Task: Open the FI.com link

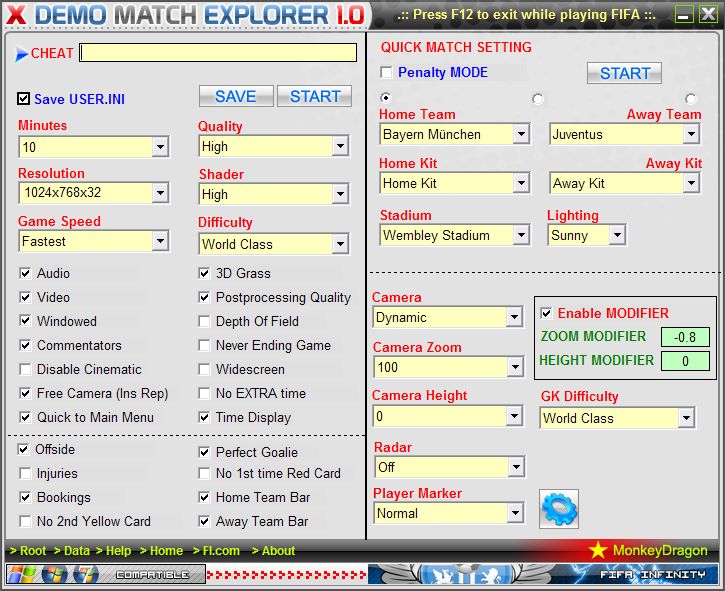Action: click(216, 550)
